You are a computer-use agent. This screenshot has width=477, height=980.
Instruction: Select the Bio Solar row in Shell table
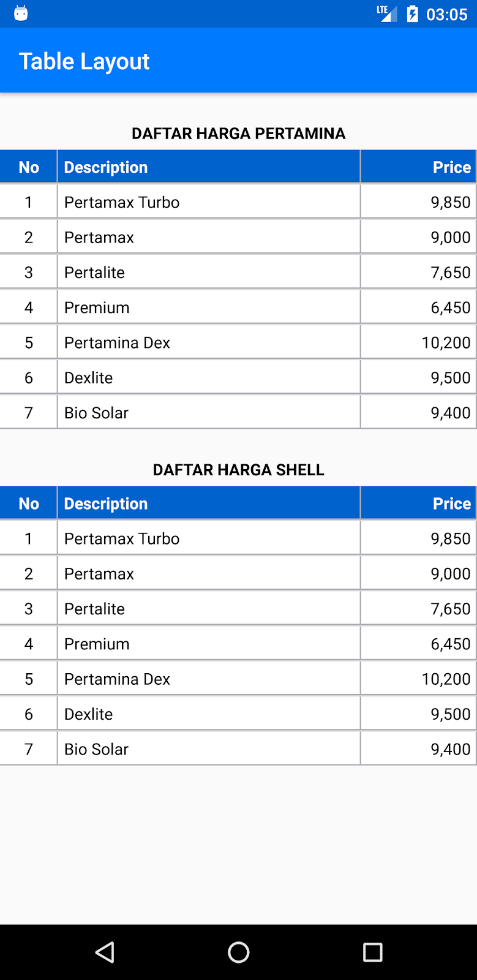point(239,748)
